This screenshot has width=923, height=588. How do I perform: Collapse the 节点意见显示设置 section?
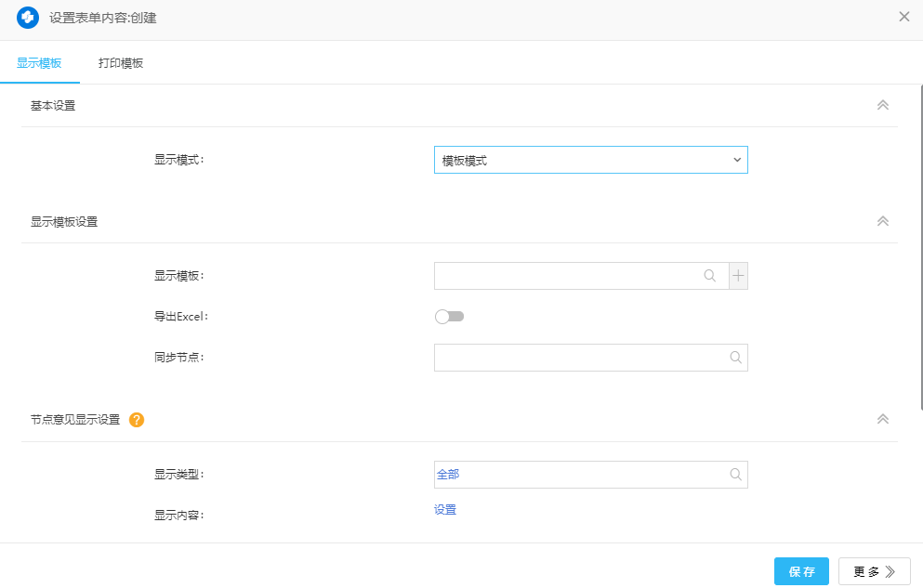pyautogui.click(x=883, y=420)
